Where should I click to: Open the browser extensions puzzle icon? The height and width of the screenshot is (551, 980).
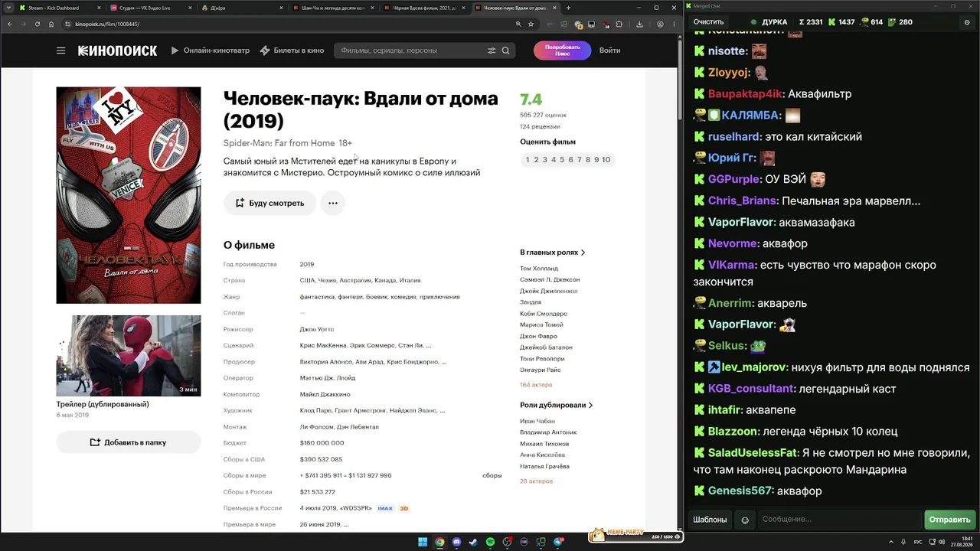pyautogui.click(x=619, y=24)
